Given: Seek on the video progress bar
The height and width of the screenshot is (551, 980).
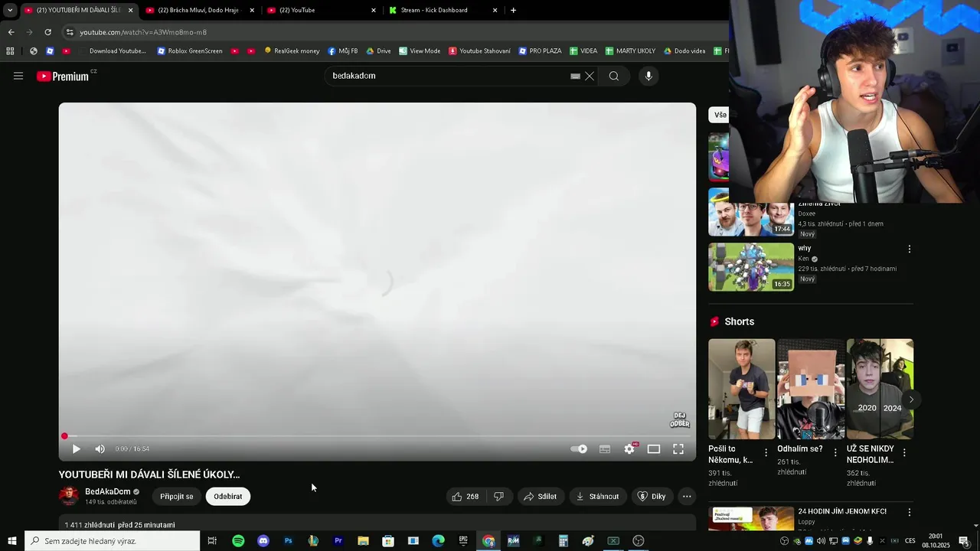Looking at the screenshot, I should coord(377,436).
